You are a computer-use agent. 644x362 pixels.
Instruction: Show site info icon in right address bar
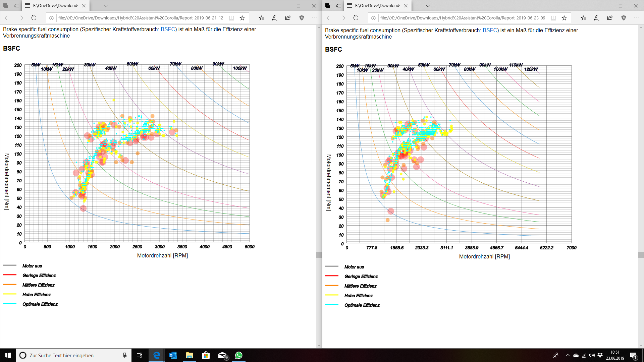pyautogui.click(x=373, y=18)
